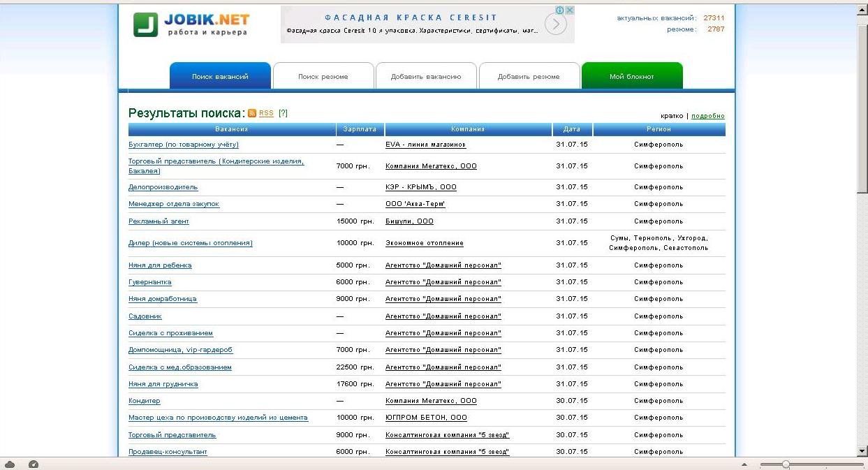Open the 'Сиделка с мед.образованием' vacancy
The height and width of the screenshot is (470, 868).
(x=179, y=367)
